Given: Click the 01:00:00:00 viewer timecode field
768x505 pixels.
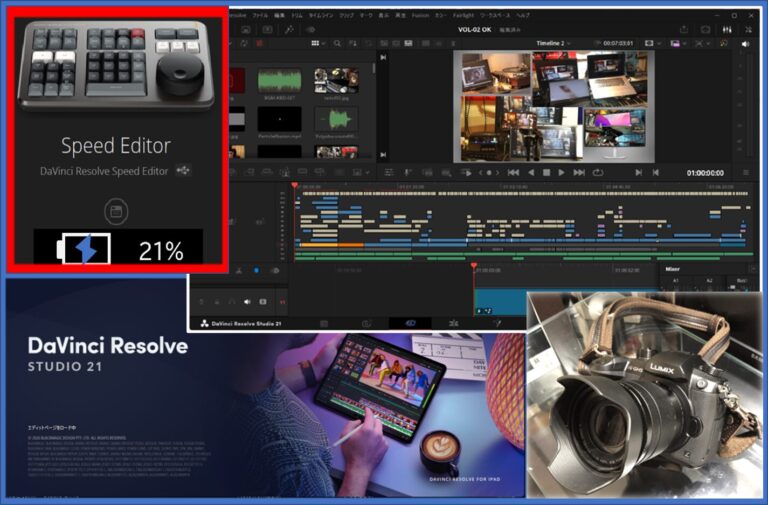Looking at the screenshot, I should [x=705, y=173].
